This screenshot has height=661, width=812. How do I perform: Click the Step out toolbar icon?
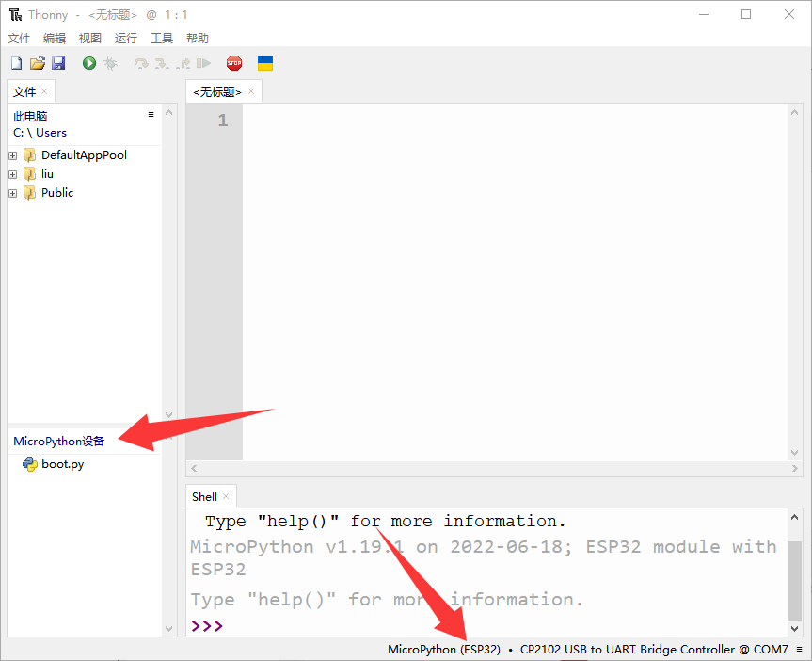point(183,63)
